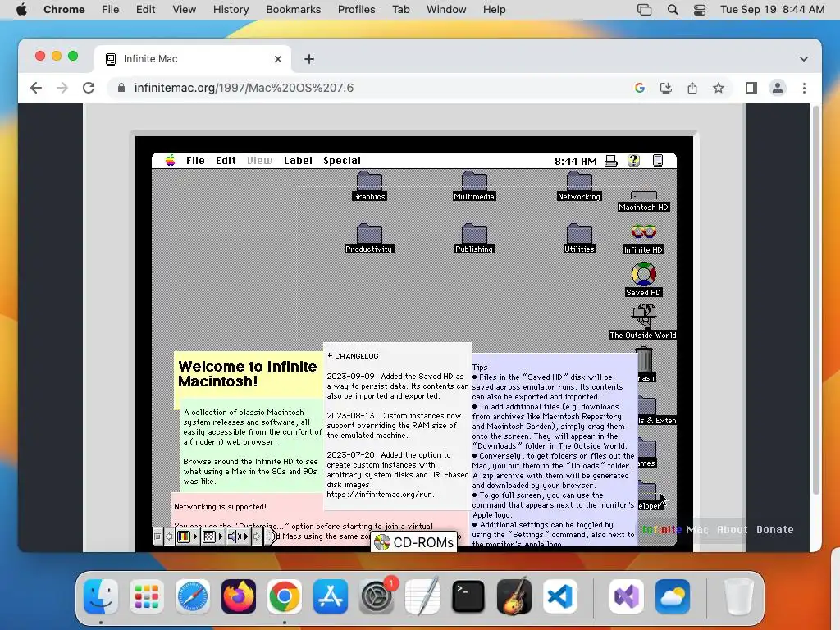Screen dimensions: 840x630
Task: Open the classic File menu
Action: click(195, 160)
